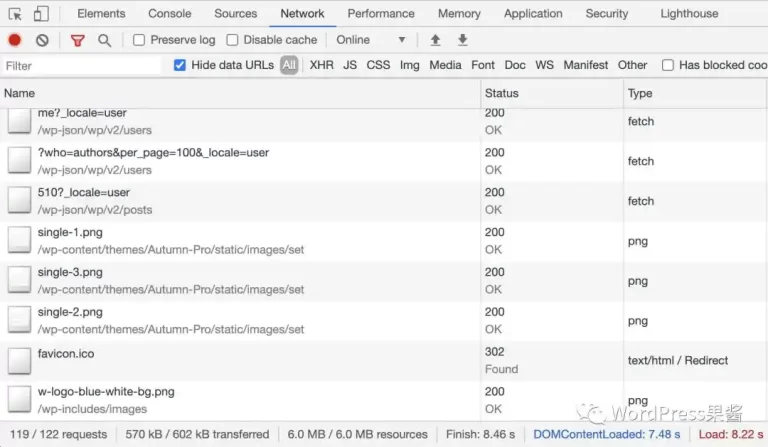Open the Online throttling dropdown
The height and width of the screenshot is (447, 768).
pos(371,40)
